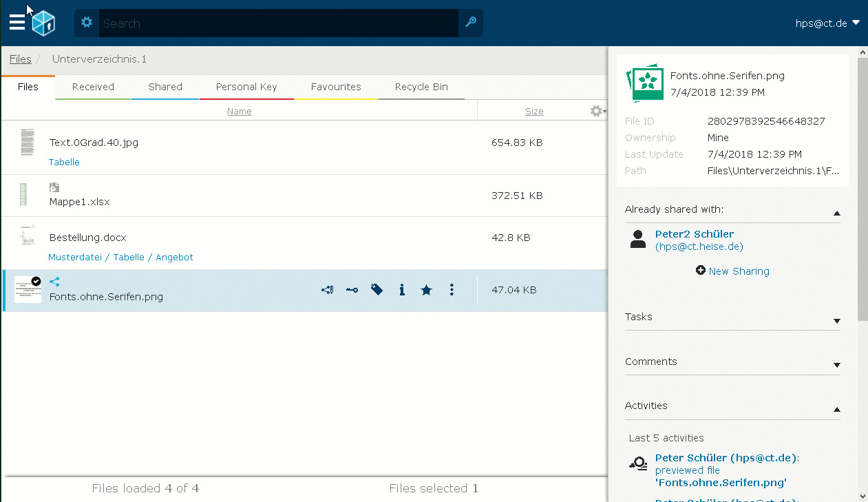Image resolution: width=868 pixels, height=502 pixels.
Task: Open the hps@ct.de user dropdown
Action: point(827,23)
